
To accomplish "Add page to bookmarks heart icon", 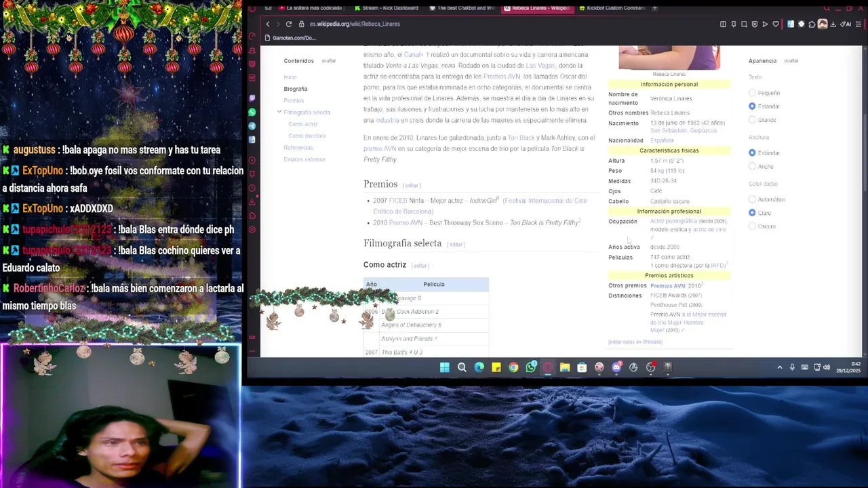I will tap(776, 24).
